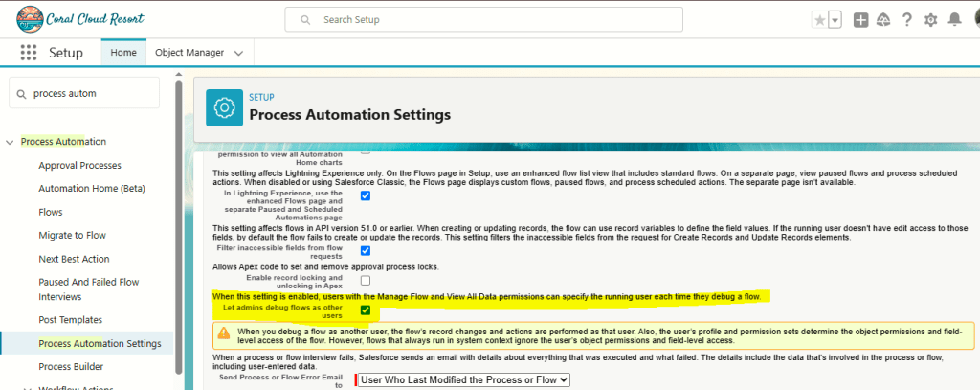This screenshot has width=980, height=390.
Task: Open Send Process or Flow Error Email dropdown
Action: (x=462, y=379)
